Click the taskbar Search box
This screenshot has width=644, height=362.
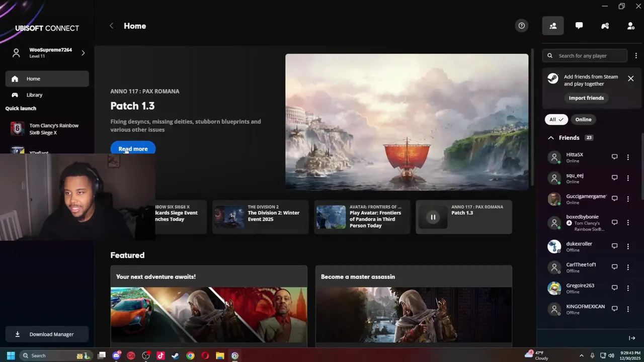tap(55, 355)
